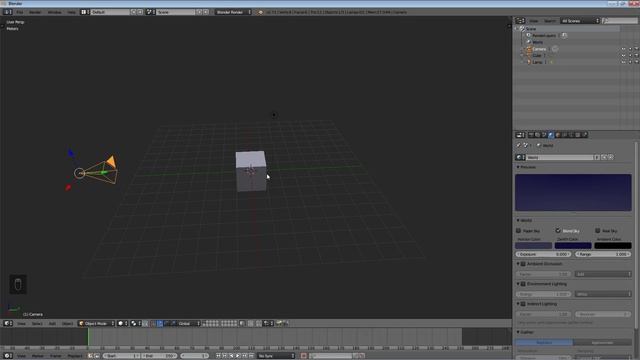Open the viewport shading mode selector
Screen dimensions: 640x360
click(x=123, y=324)
